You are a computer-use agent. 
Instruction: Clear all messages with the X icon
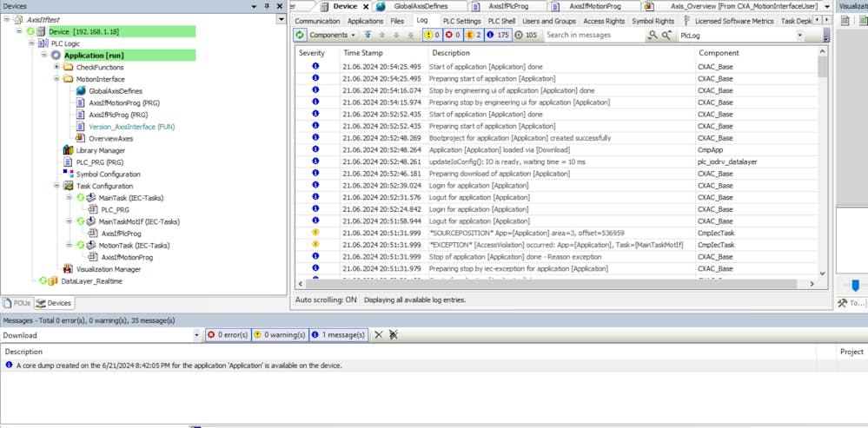point(378,335)
